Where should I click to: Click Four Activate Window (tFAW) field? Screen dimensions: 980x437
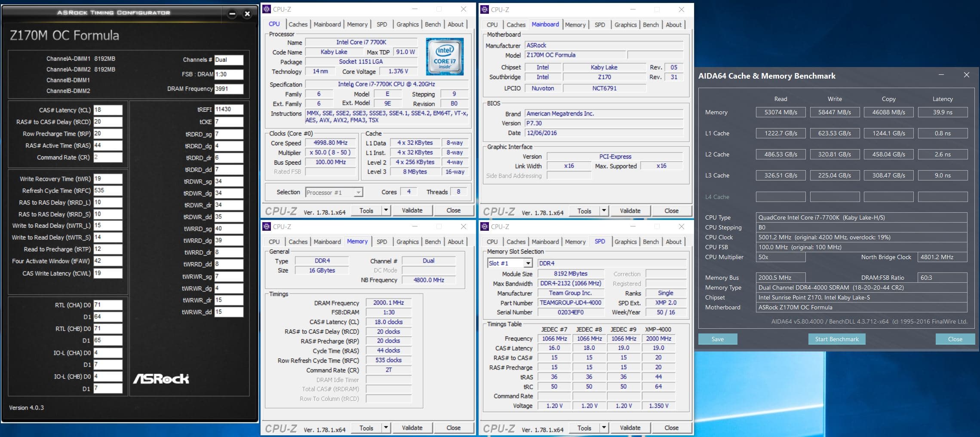pyautogui.click(x=108, y=261)
